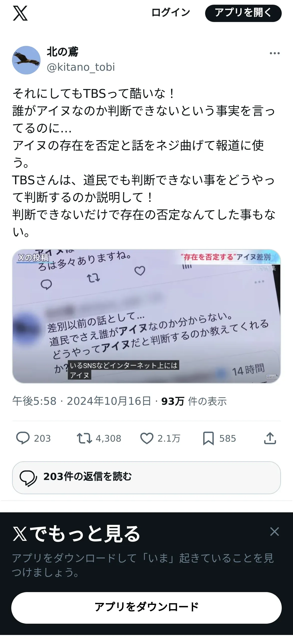Screen dimensions: 293x644
Task: Open the three-dot more options menu
Action: [274, 53]
